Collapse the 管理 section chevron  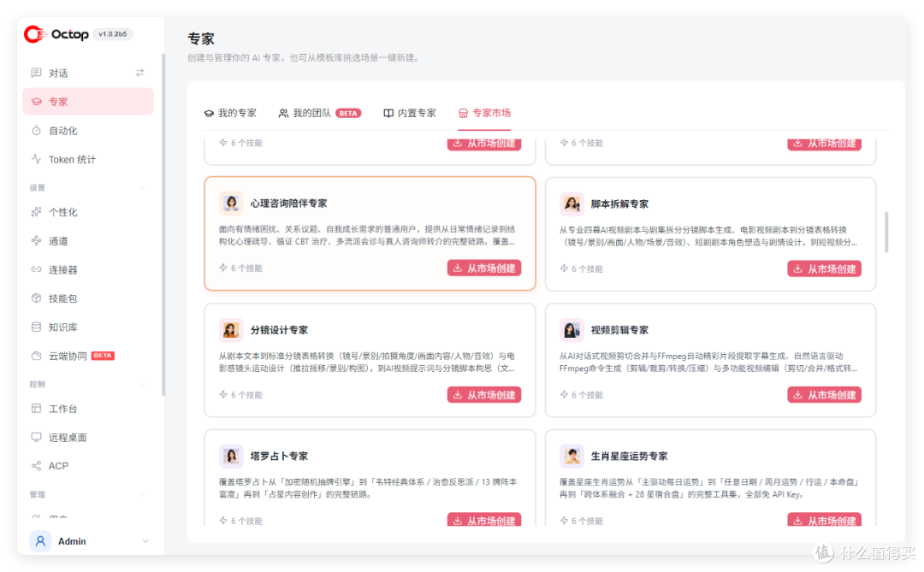(143, 495)
